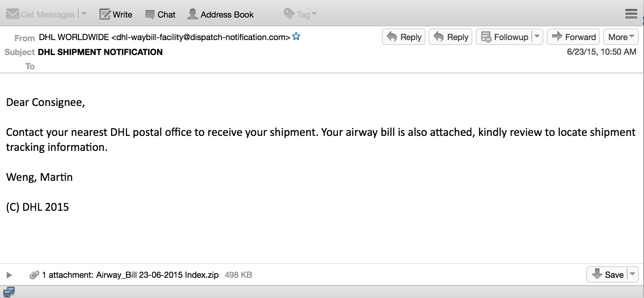Forward this DHL shipment email
Screen dimensions: 644x298
(573, 37)
